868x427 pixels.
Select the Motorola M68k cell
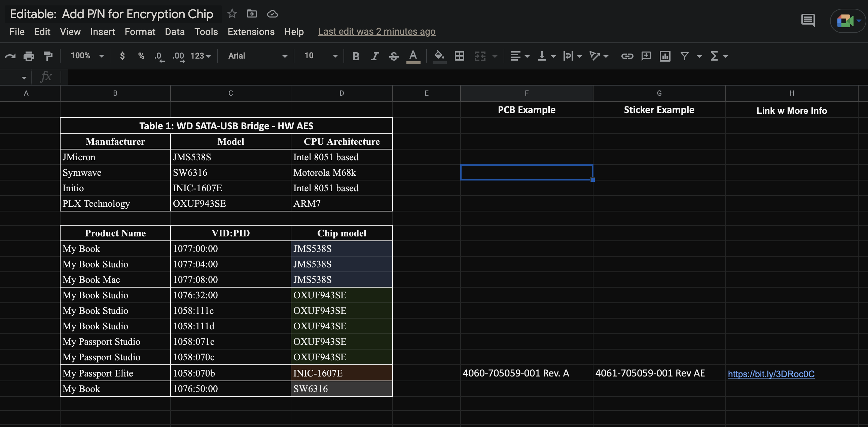[342, 172]
